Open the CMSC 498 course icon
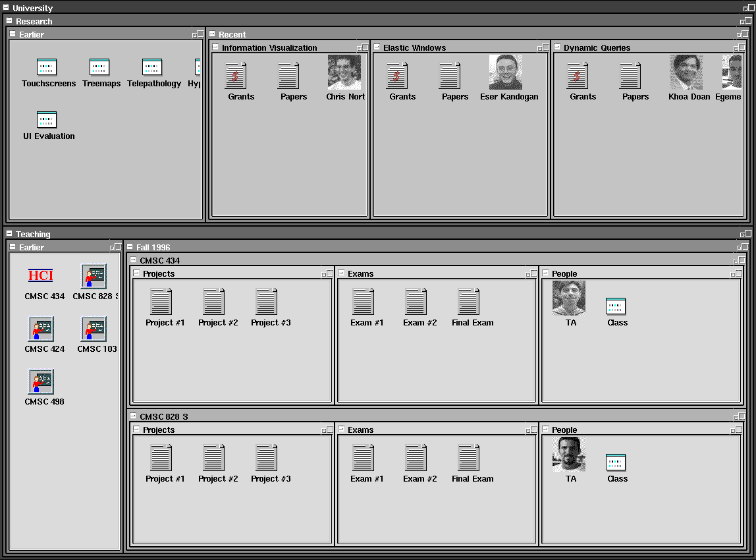 41,381
